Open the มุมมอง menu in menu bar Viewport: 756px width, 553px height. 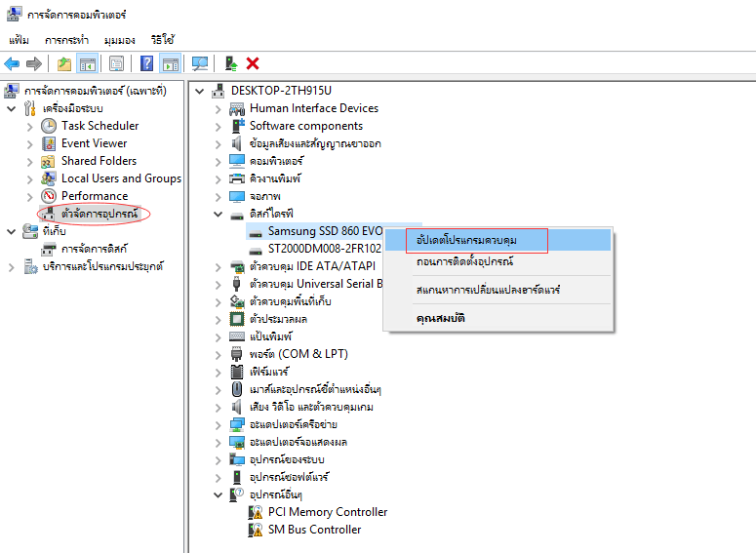click(x=119, y=40)
